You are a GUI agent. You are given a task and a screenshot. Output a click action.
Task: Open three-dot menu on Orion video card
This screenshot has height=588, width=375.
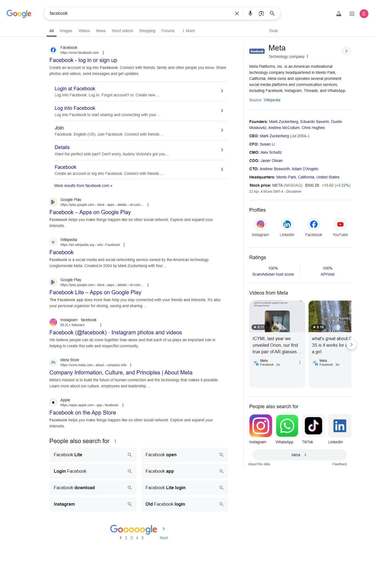[300, 362]
